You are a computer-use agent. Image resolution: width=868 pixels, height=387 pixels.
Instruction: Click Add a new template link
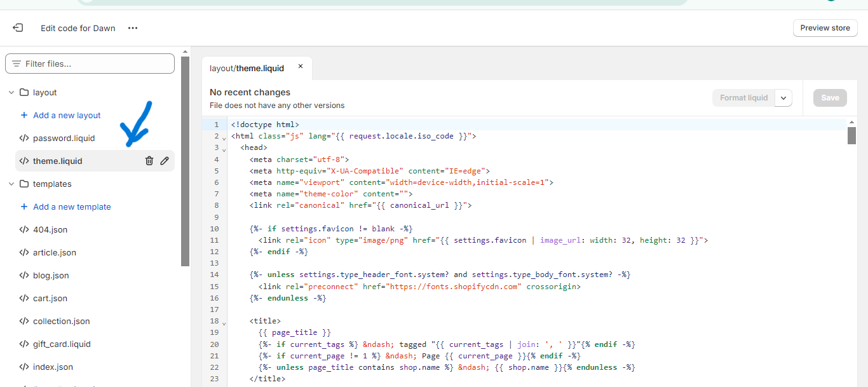point(72,207)
